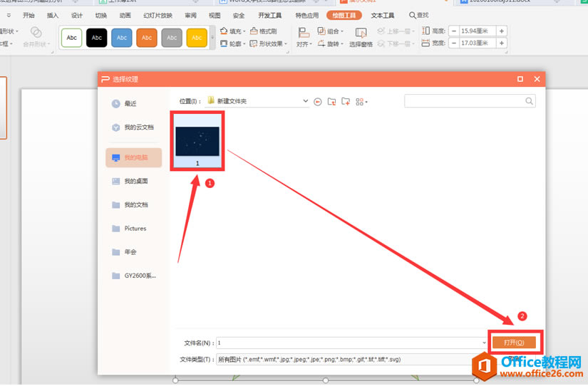Open the GY2600系... folder in sidebar
The width and height of the screenshot is (588, 386).
click(x=134, y=276)
